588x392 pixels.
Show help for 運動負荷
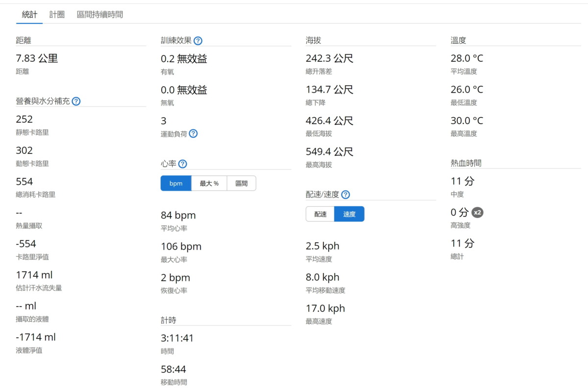[193, 134]
